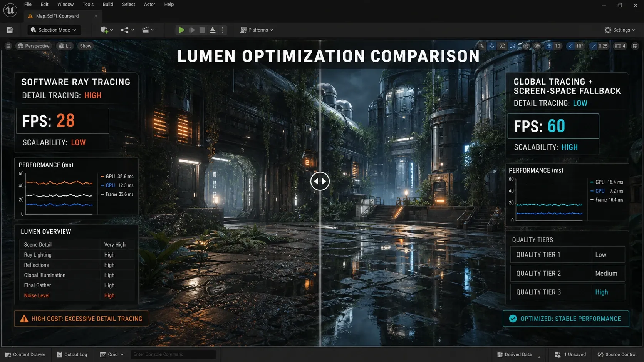Change grid snap value 10
Image resolution: width=644 pixels, height=362 pixels.
click(558, 46)
